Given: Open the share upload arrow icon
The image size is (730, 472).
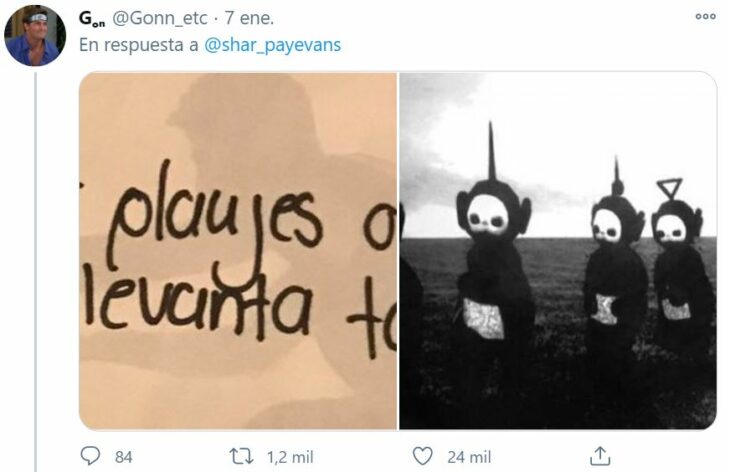Looking at the screenshot, I should [600, 456].
